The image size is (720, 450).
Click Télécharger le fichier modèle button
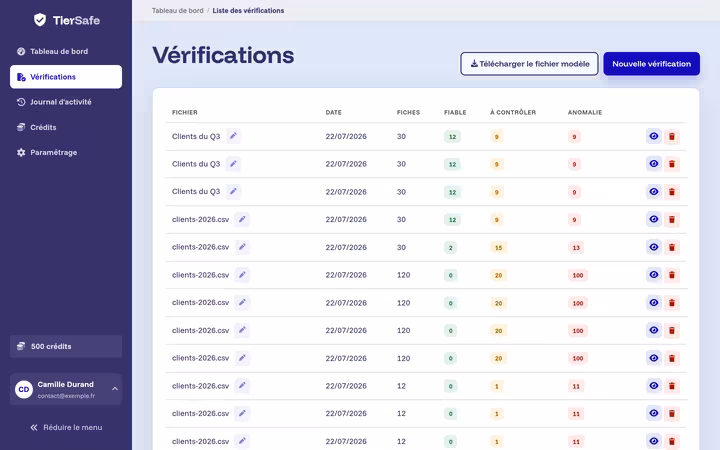pyautogui.click(x=529, y=64)
